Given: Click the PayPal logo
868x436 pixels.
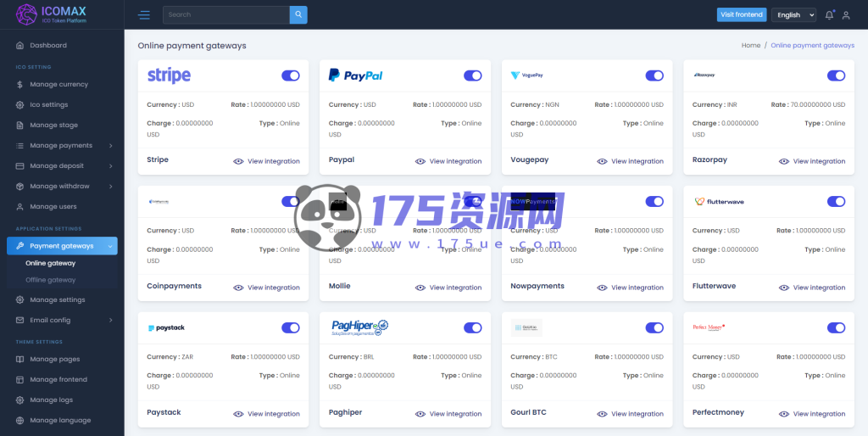Looking at the screenshot, I should click(x=355, y=75).
